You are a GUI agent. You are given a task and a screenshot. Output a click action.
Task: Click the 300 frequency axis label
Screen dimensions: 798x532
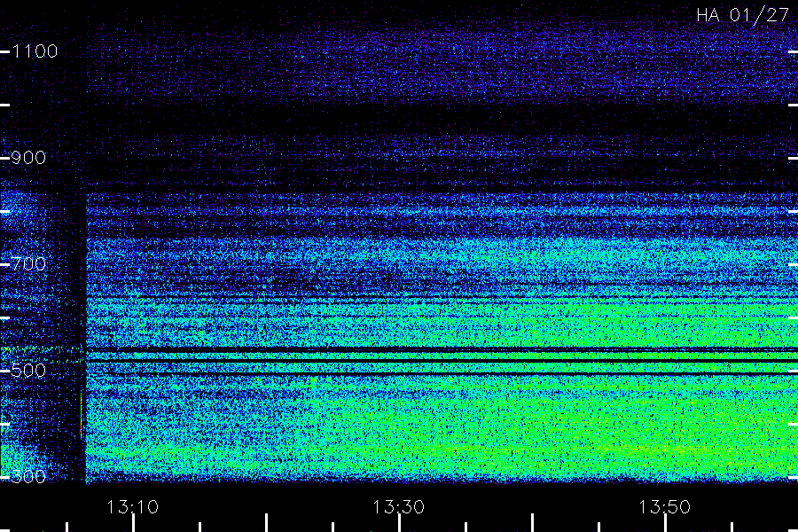[28, 477]
